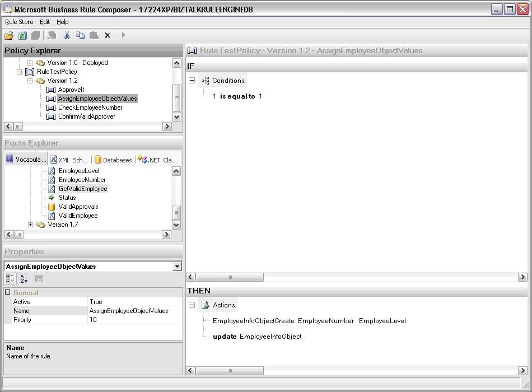Collapse the Version 1.2 node
532x392 pixels.
[30, 81]
